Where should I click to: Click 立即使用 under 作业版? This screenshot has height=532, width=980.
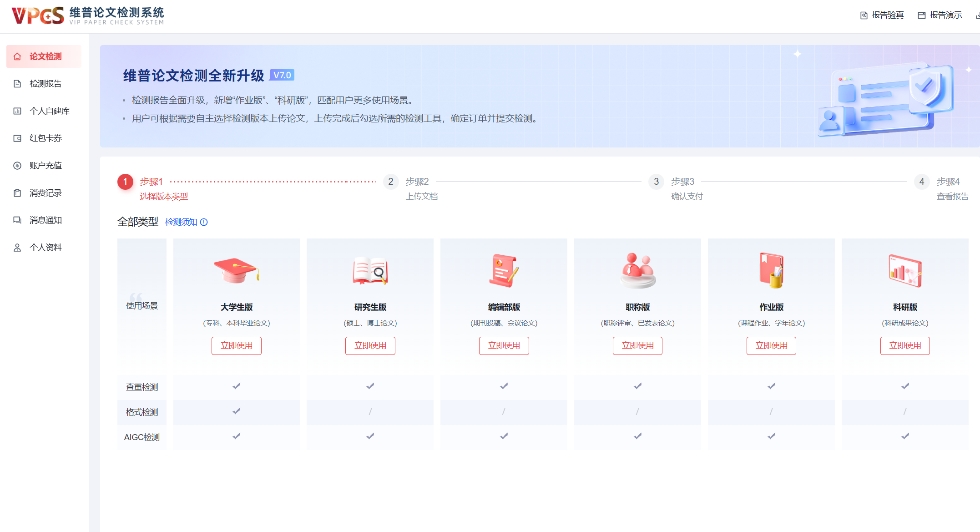771,345
